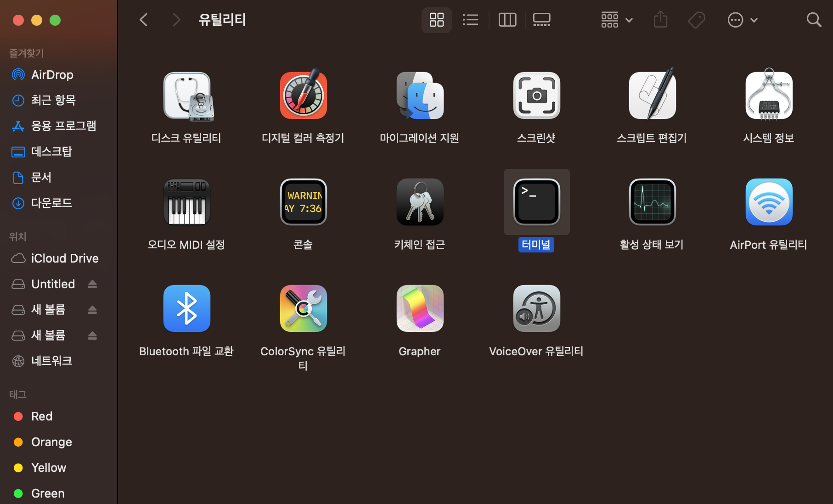Viewport: 833px width, 504px height.
Task: Open the more actions ellipsis menu
Action: [743, 20]
